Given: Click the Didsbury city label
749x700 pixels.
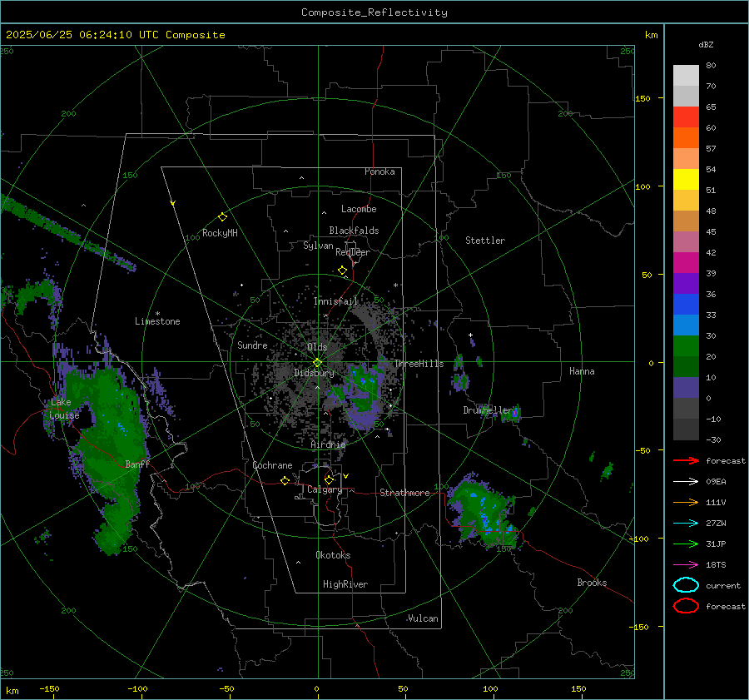Looking at the screenshot, I should click(x=315, y=373).
